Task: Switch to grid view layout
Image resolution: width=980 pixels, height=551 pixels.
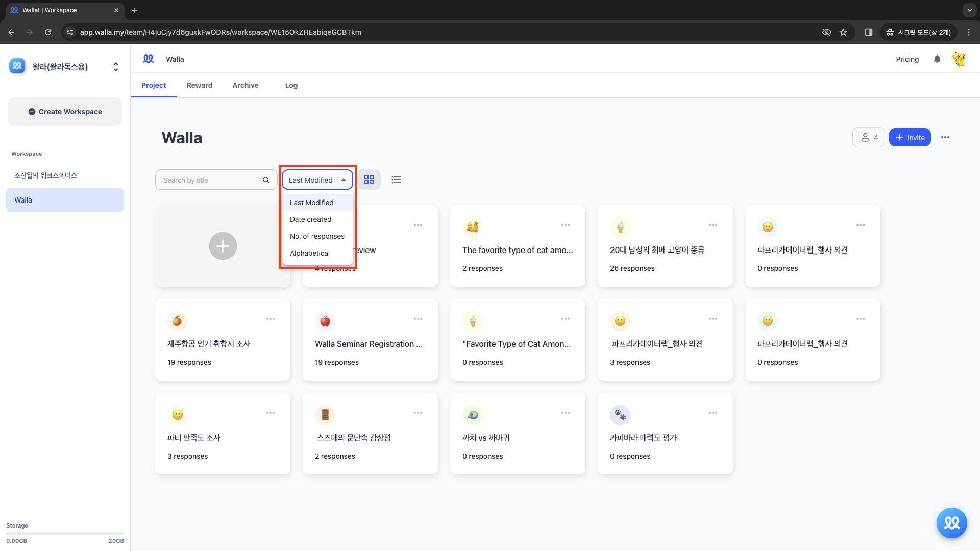Action: [x=369, y=180]
